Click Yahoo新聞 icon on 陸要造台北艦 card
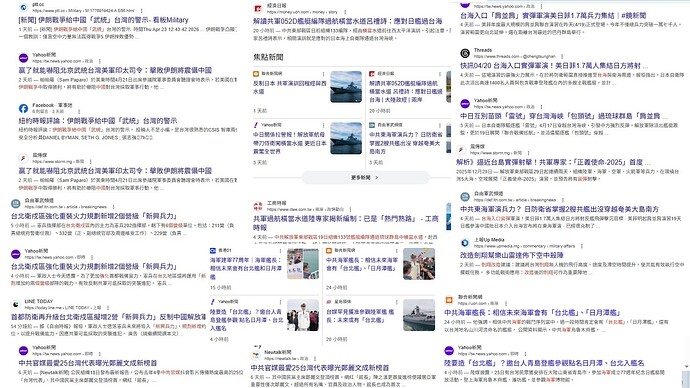Image resolution: width=690 pixels, height=388 pixels. click(x=213, y=302)
